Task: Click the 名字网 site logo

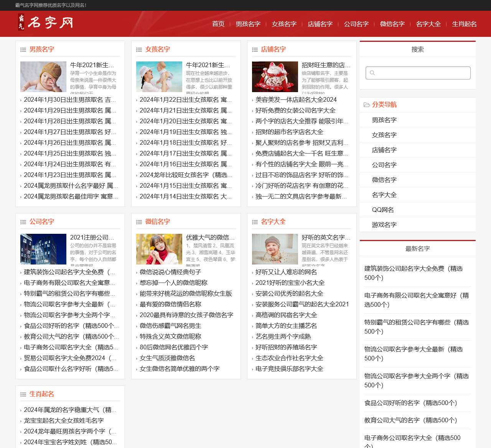Action: [45, 23]
